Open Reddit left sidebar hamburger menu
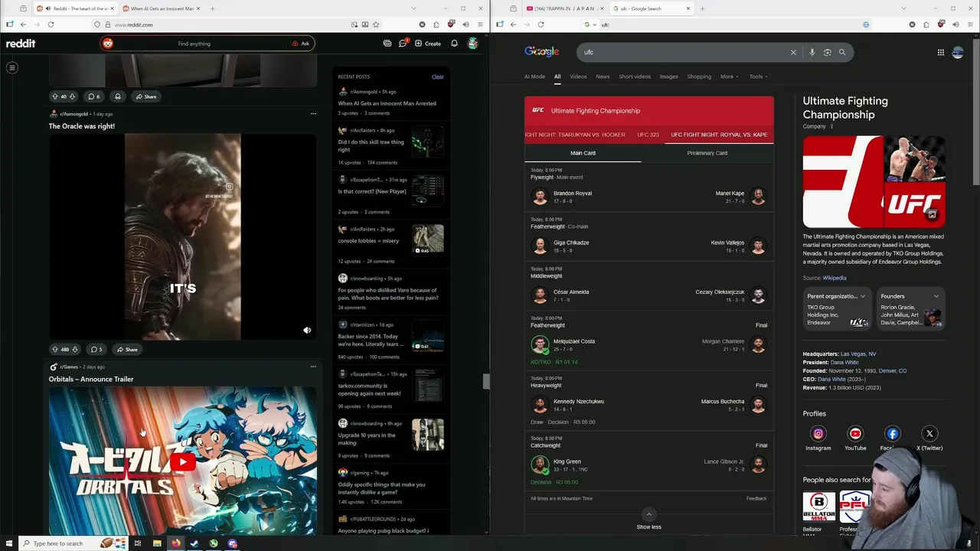 click(12, 68)
